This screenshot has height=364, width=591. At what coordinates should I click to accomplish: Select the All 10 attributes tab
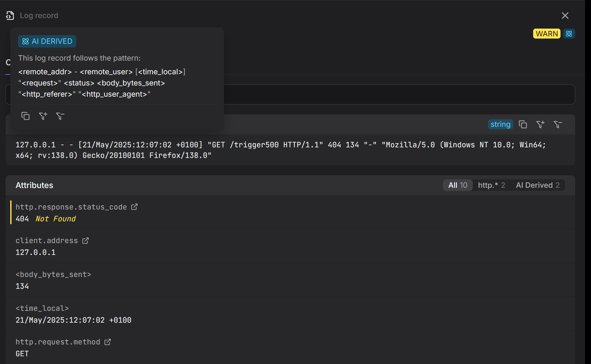458,185
